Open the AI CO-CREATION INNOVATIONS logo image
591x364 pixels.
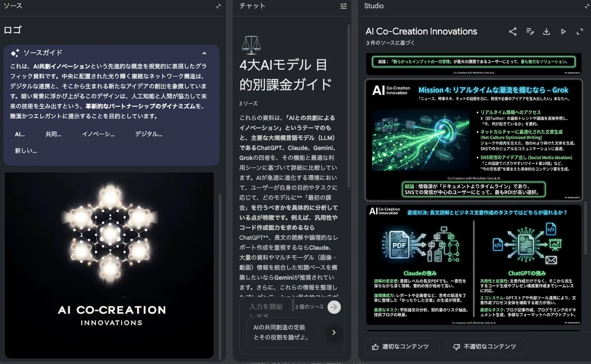coord(109,265)
